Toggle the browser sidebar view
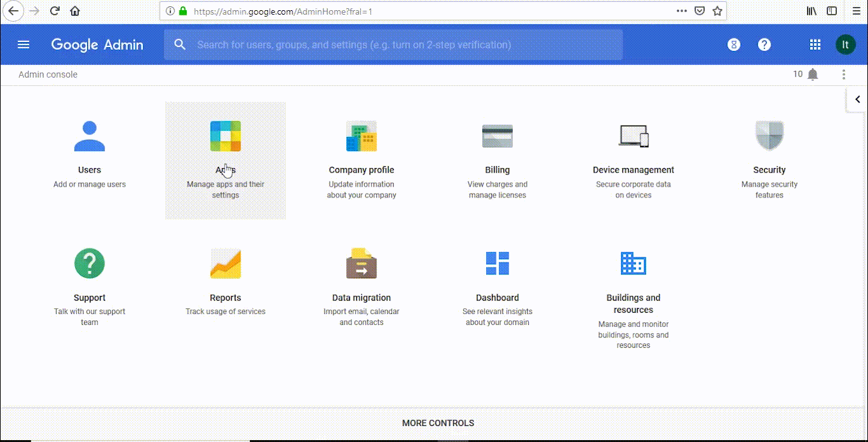Image resolution: width=868 pixels, height=442 pixels. tap(832, 11)
